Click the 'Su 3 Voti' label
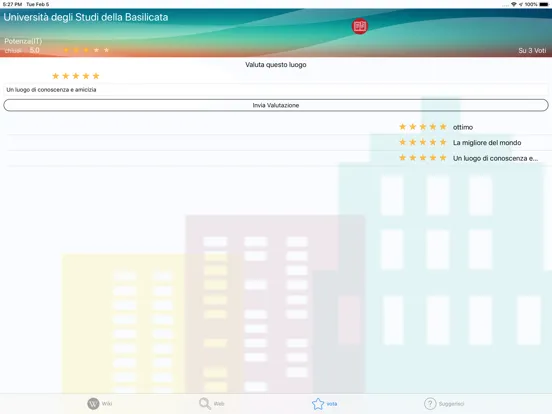This screenshot has width=552, height=414. pyautogui.click(x=532, y=51)
